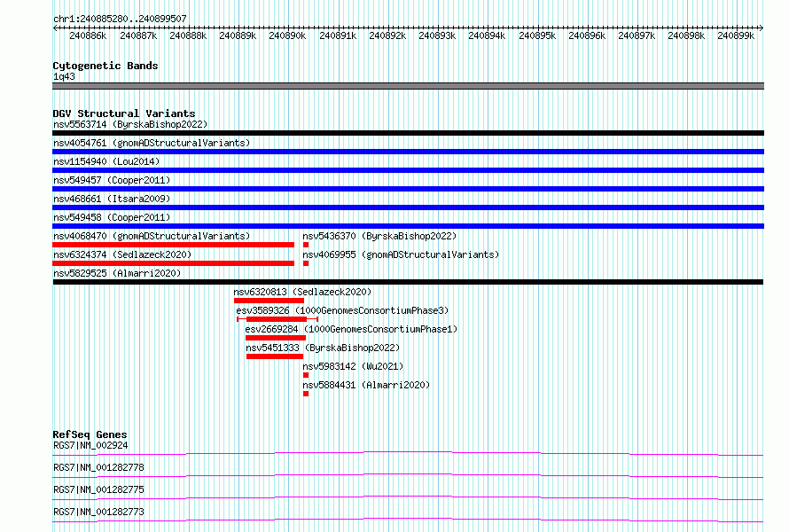
Task: Select the magenta intron line of RGS7|NM_002924
Action: coord(408,453)
